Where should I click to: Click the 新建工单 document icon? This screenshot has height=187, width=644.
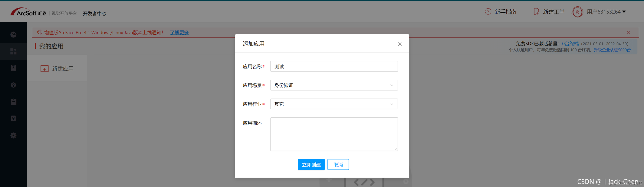click(x=536, y=12)
